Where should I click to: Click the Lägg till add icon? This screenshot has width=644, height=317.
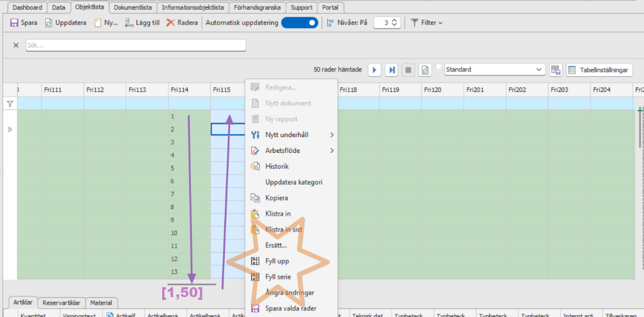[129, 23]
